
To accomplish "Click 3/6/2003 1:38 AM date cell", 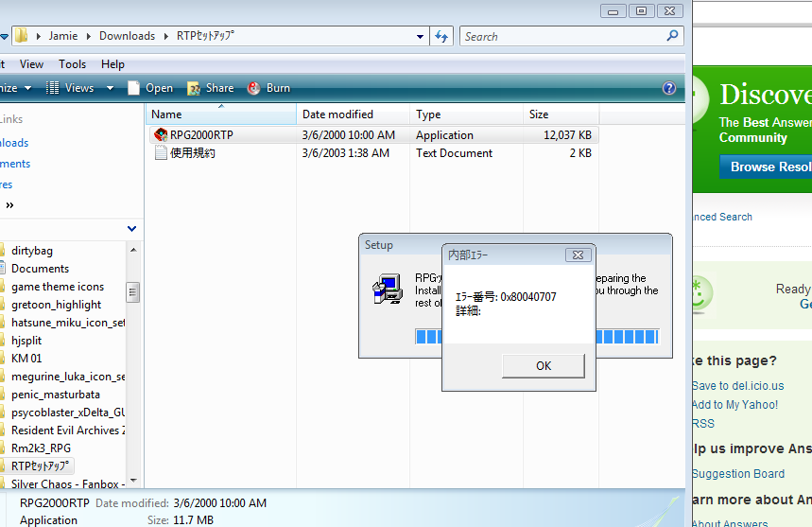I will pos(345,153).
